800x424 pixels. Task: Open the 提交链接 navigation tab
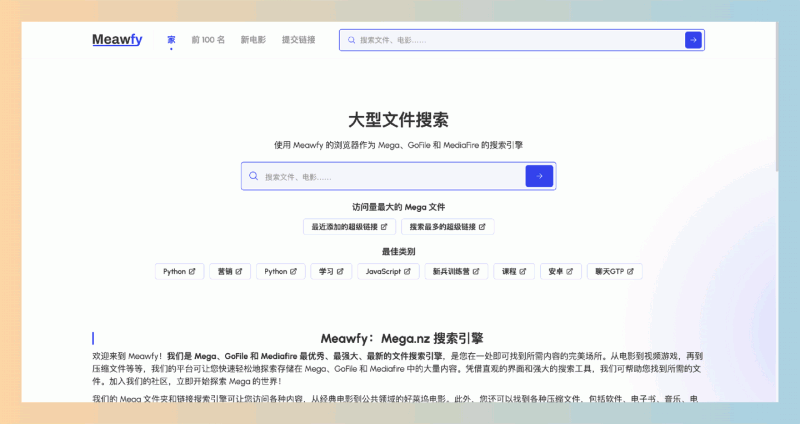298,40
